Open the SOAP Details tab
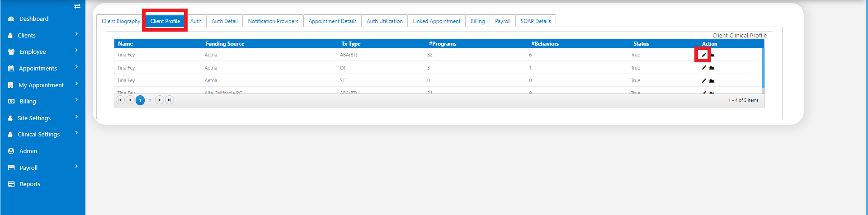This screenshot has width=868, height=215. point(536,21)
